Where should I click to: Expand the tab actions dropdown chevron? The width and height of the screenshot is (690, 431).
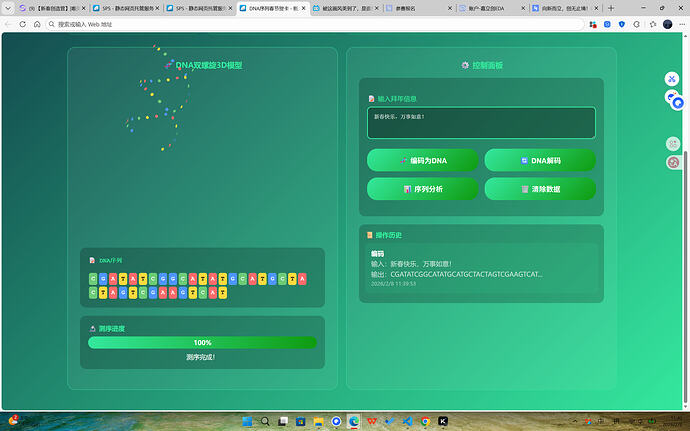(8, 8)
